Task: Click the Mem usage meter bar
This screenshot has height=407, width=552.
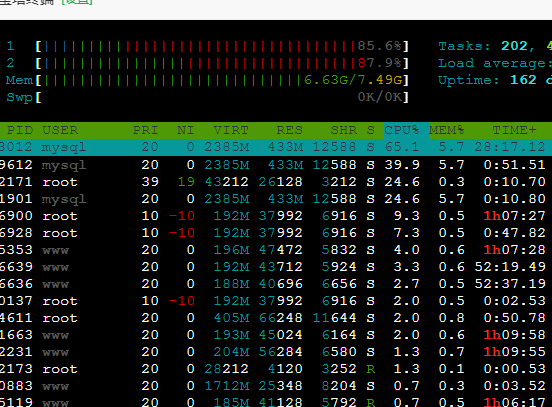Action: [222, 80]
